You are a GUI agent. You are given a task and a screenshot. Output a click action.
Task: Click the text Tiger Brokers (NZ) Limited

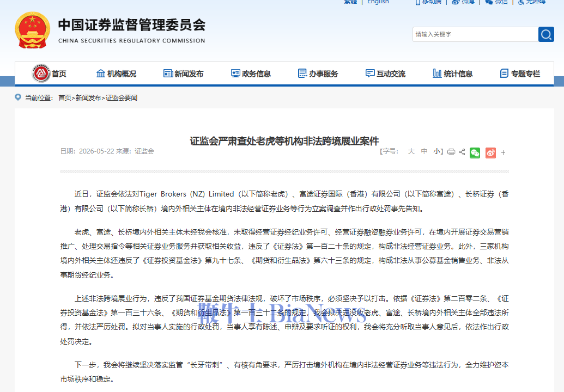187,194
